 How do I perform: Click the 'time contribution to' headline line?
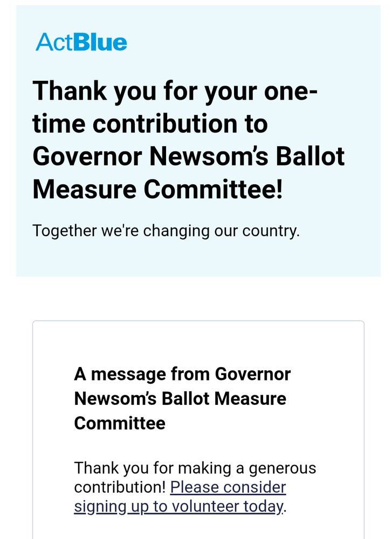[150, 123]
